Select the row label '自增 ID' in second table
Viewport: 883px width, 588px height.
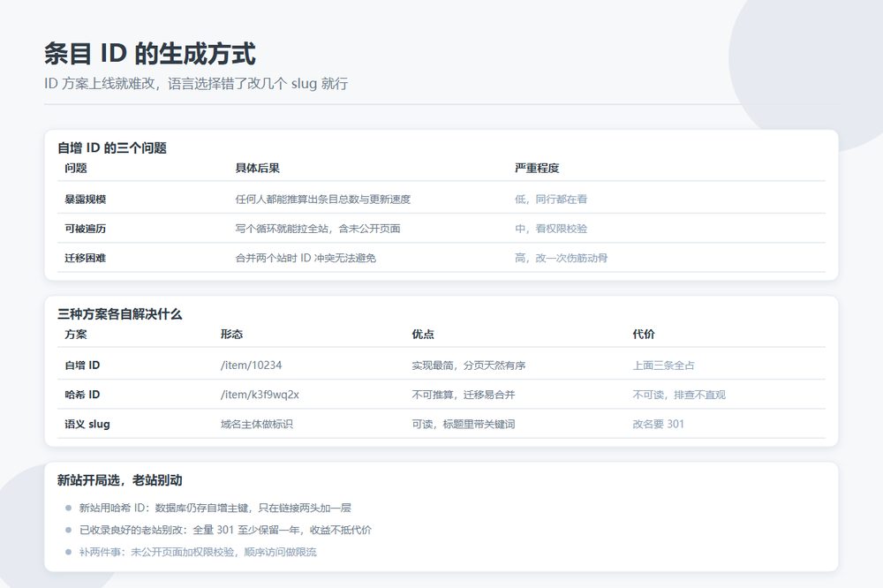coord(82,365)
